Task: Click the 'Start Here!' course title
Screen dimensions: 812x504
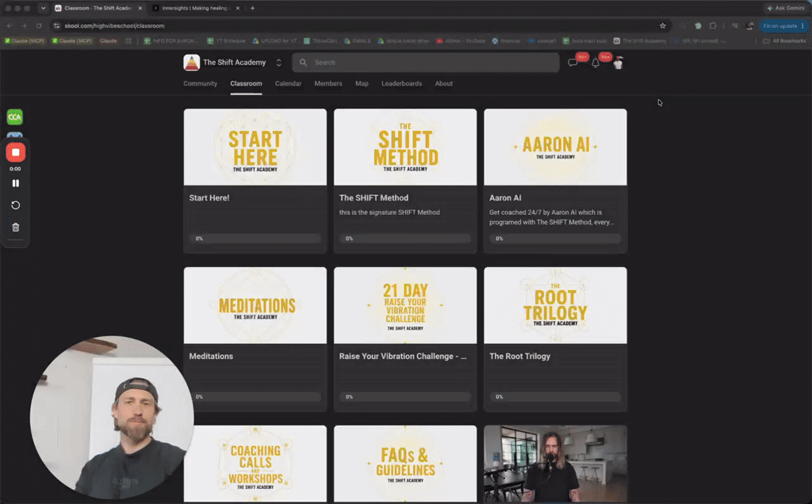Action: click(x=209, y=197)
